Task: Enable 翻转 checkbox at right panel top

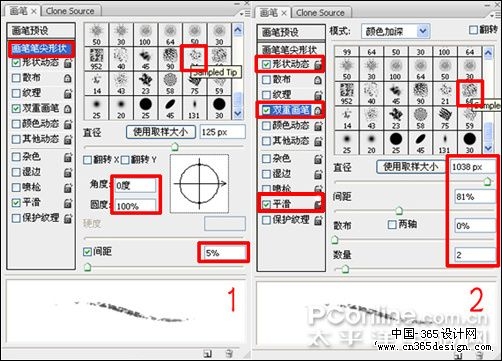Action: coord(473,30)
